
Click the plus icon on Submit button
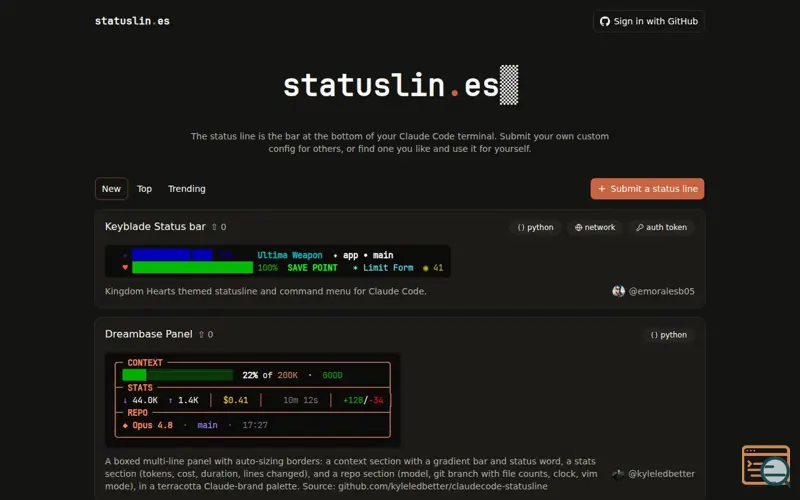602,189
